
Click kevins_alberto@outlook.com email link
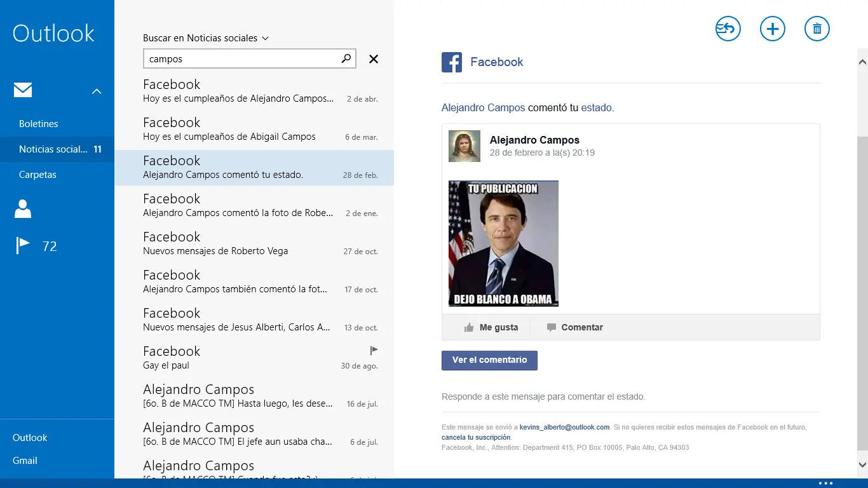pyautogui.click(x=564, y=427)
